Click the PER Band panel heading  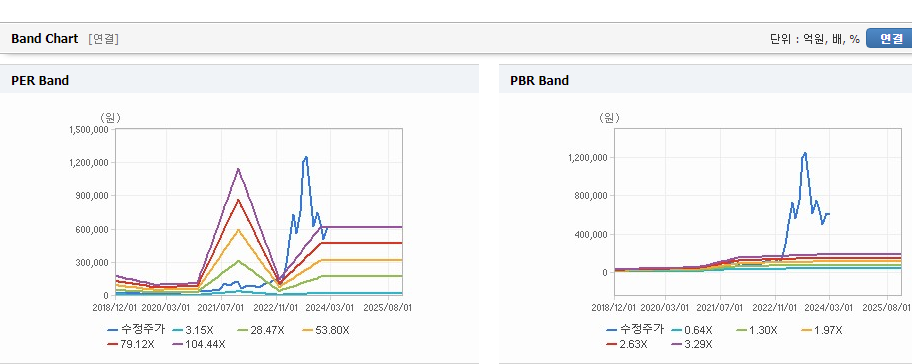[x=40, y=81]
